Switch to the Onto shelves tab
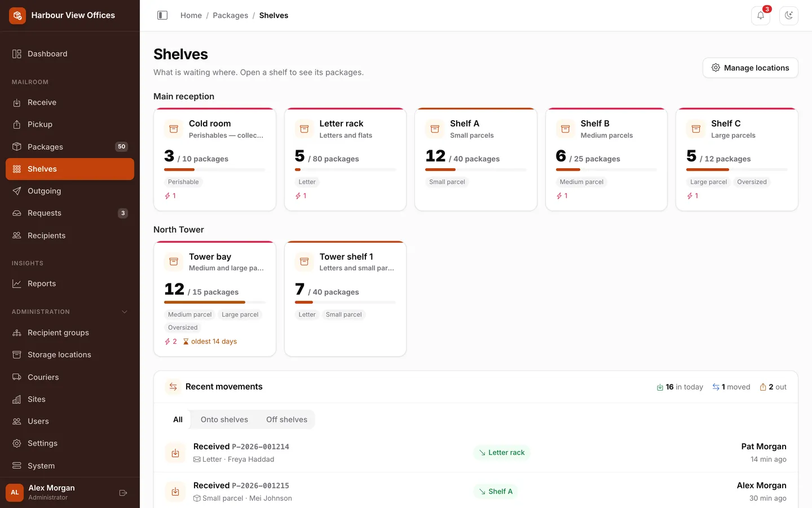This screenshot has height=508, width=812. pos(224,419)
